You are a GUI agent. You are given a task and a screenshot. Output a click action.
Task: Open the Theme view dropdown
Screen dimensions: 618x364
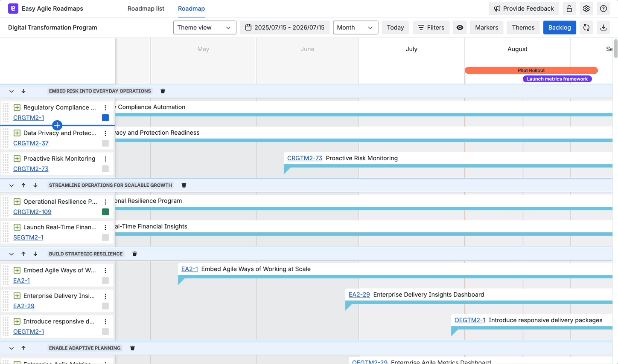coord(204,28)
